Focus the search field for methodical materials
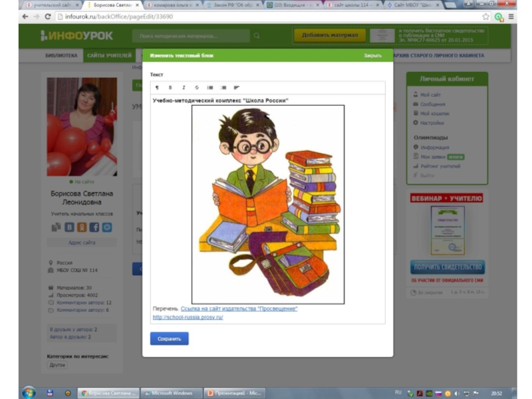 pyautogui.click(x=191, y=36)
